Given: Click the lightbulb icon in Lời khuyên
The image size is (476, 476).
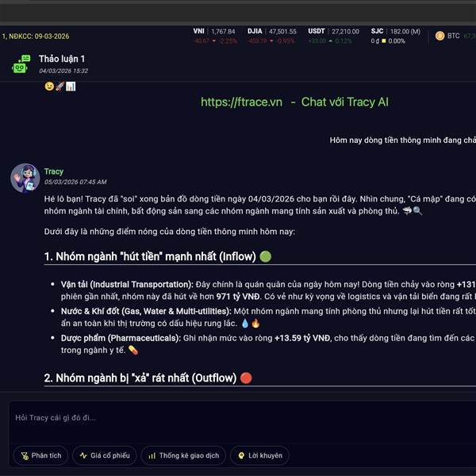Looking at the screenshot, I should [x=241, y=455].
